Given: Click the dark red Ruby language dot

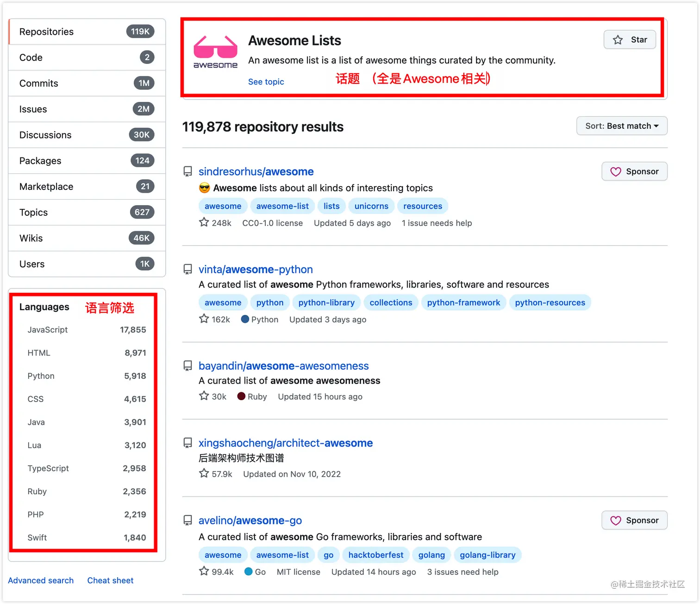Looking at the screenshot, I should (241, 396).
